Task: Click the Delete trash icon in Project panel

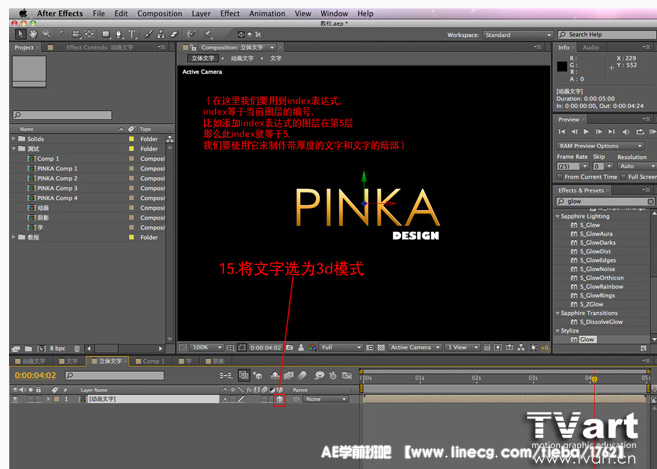Action: tap(77, 349)
